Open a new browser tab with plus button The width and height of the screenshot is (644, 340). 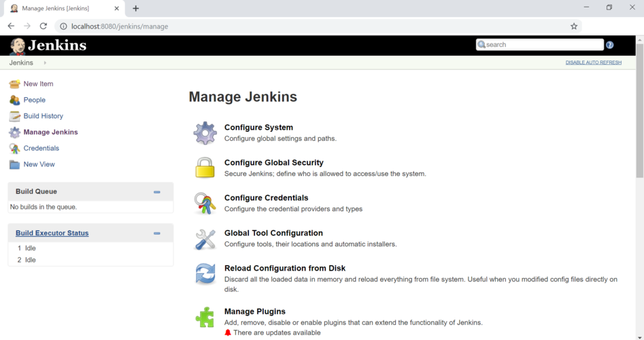click(x=135, y=8)
